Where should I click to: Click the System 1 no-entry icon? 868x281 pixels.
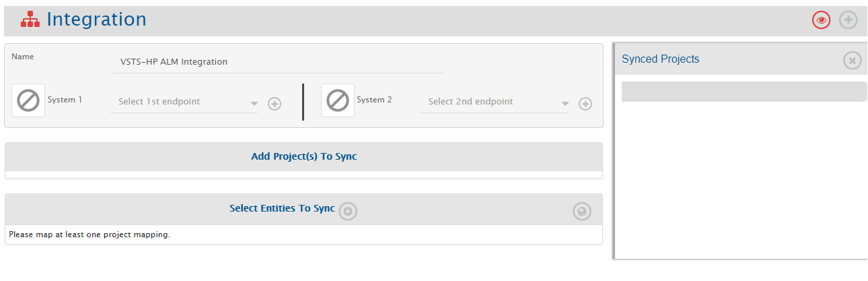[28, 101]
